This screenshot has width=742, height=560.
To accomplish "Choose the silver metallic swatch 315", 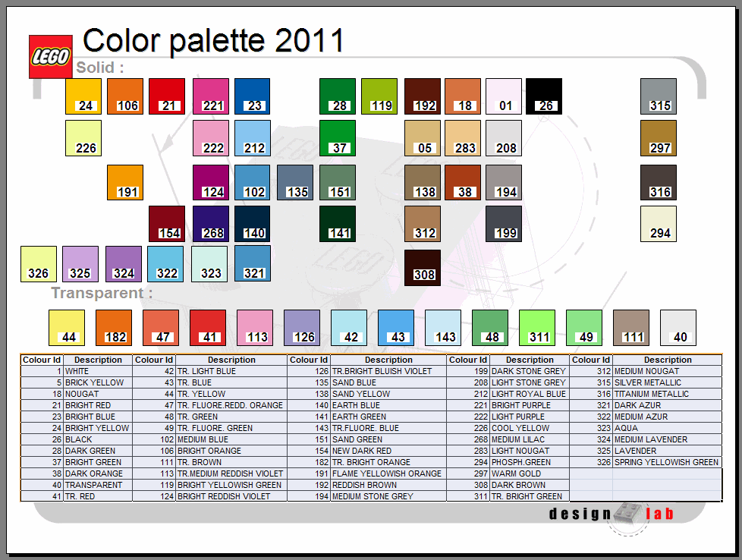I will coord(659,96).
